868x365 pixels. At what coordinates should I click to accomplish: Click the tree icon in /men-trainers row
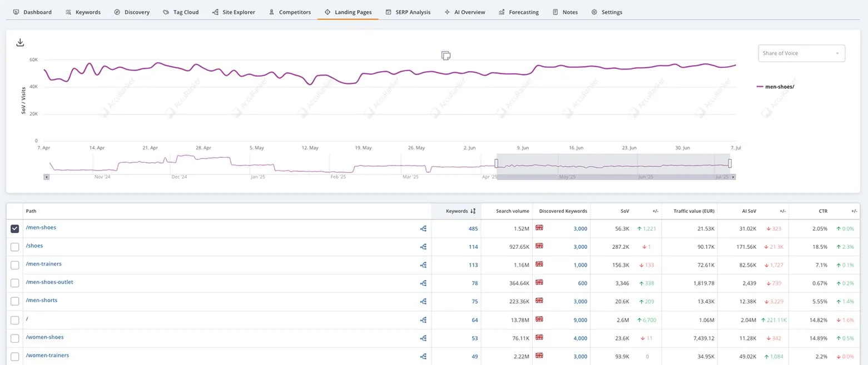tap(423, 265)
